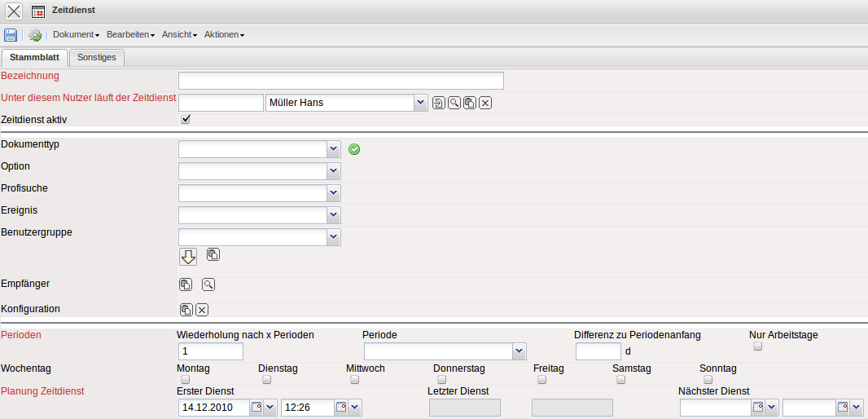Click the X clear icon beside user field
The width and height of the screenshot is (868, 419).
click(x=484, y=103)
